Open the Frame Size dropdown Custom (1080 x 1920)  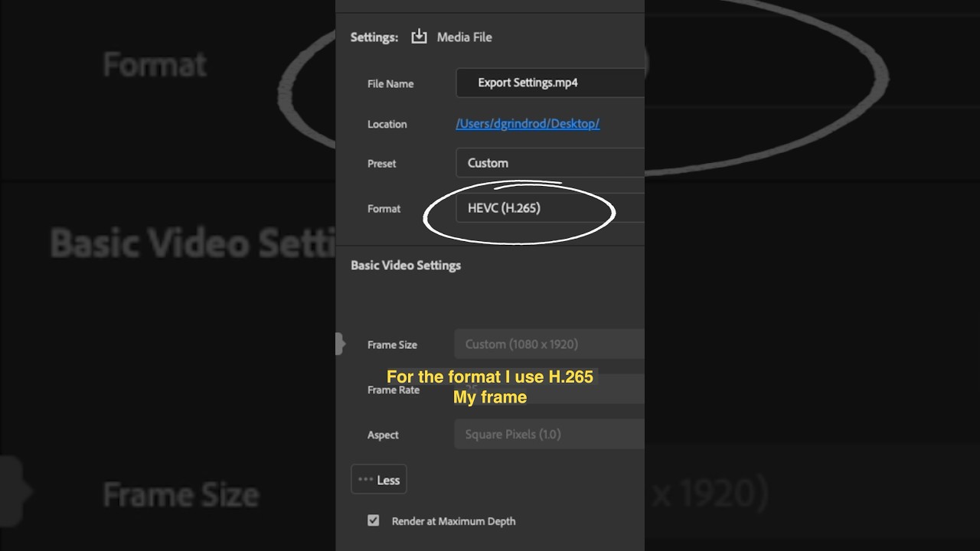click(550, 344)
